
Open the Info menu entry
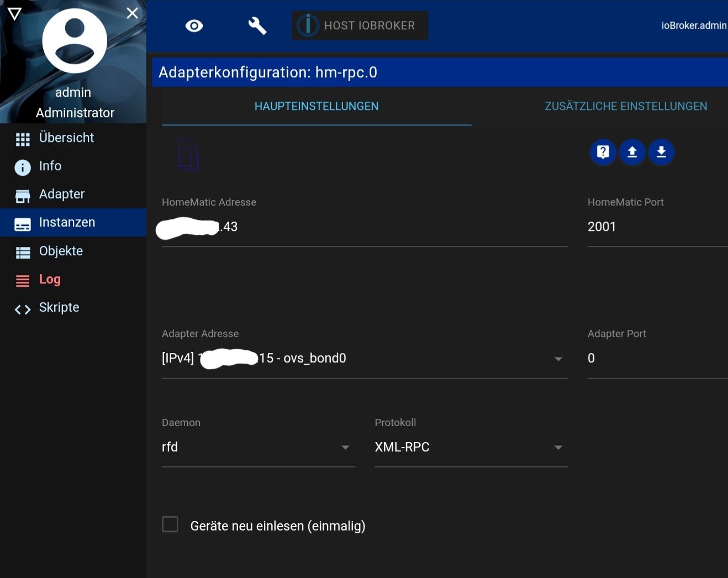[x=73, y=166]
